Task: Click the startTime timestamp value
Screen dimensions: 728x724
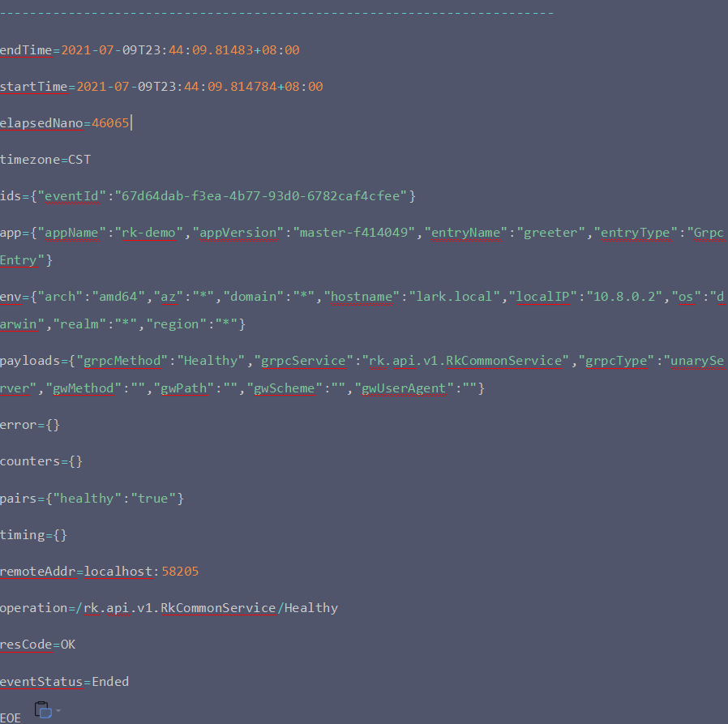Action: [x=199, y=87]
